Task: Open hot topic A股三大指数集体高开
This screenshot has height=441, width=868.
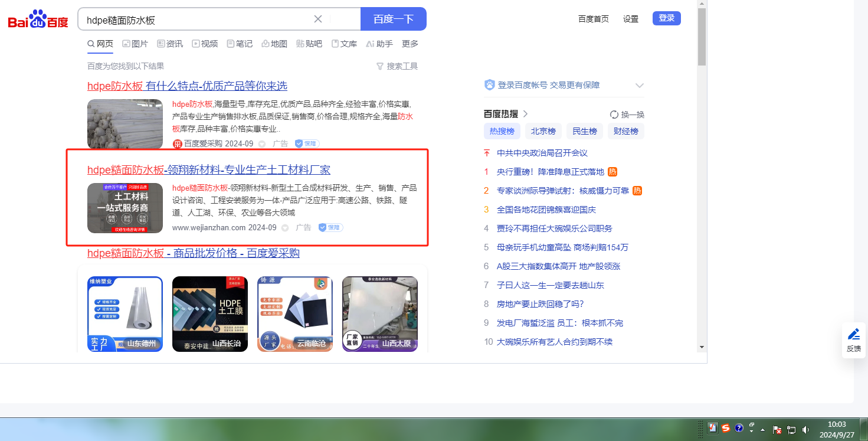Action: tap(559, 266)
